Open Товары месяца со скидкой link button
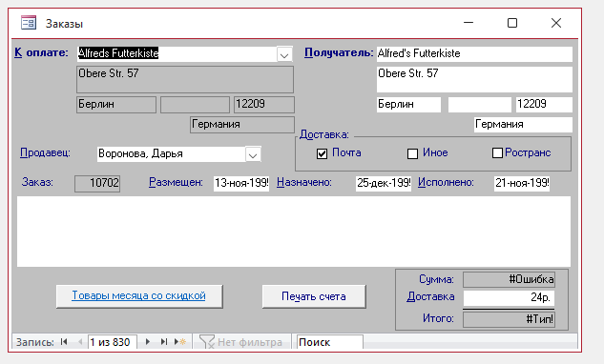604x364 pixels. tap(139, 296)
